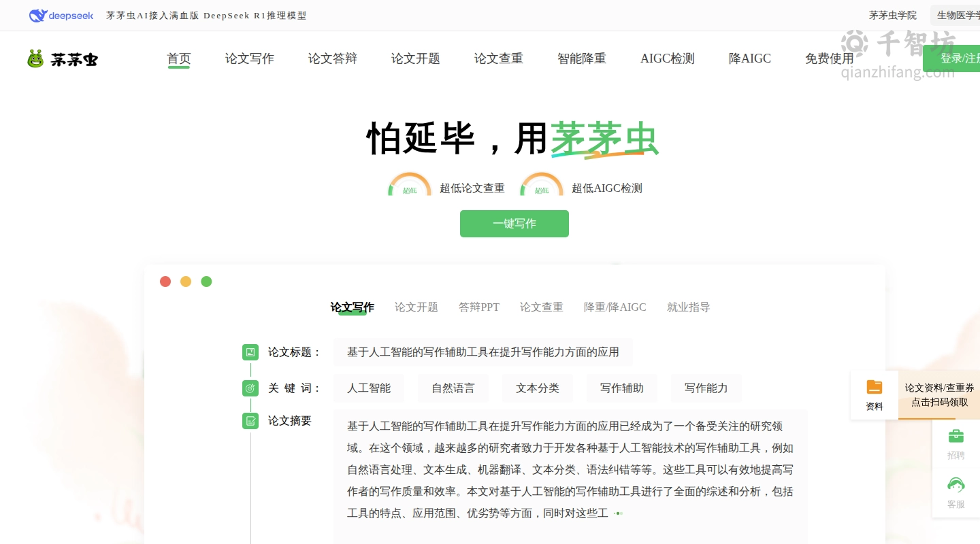Viewport: 980px width, 544px height.
Task: Click the 论文标题 step icon
Action: tap(250, 352)
